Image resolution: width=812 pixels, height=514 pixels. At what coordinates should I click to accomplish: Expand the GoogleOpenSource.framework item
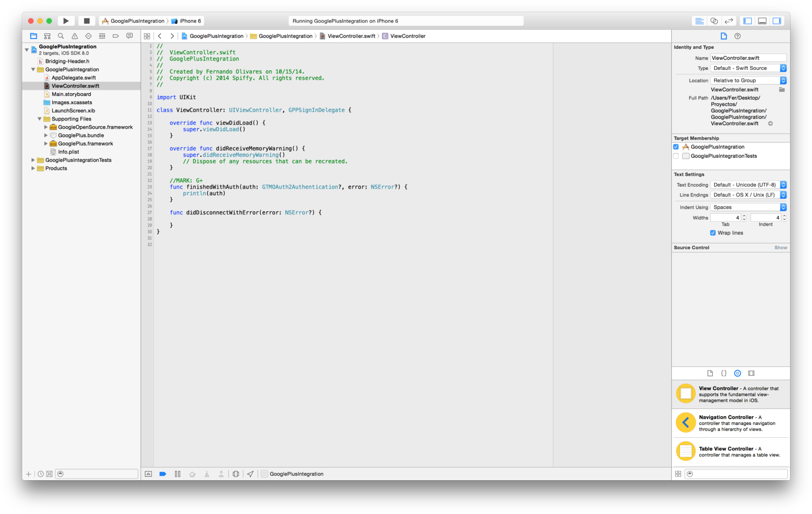[x=46, y=127]
